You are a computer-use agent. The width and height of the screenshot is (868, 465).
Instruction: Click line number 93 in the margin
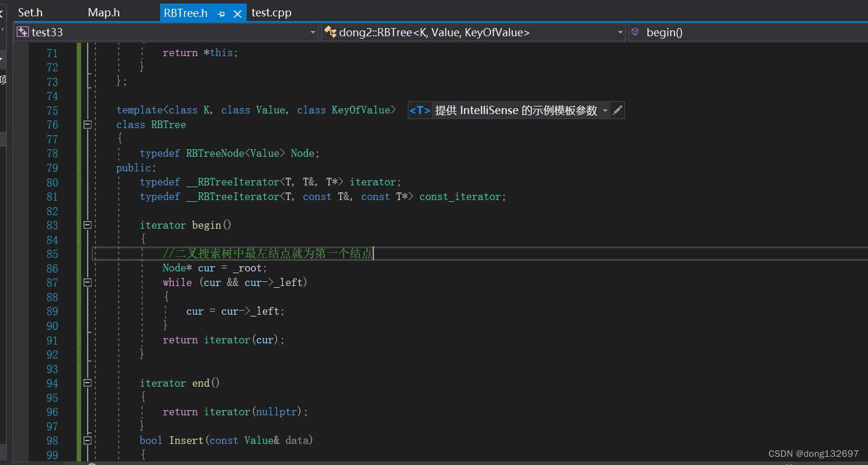pyautogui.click(x=52, y=369)
